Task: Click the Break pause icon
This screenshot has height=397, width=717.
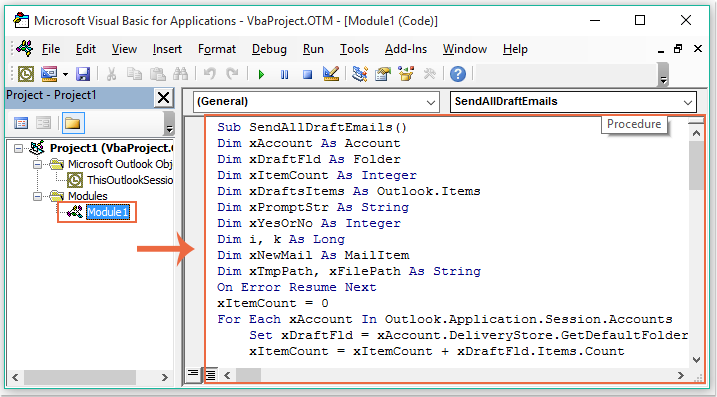Action: (x=284, y=74)
